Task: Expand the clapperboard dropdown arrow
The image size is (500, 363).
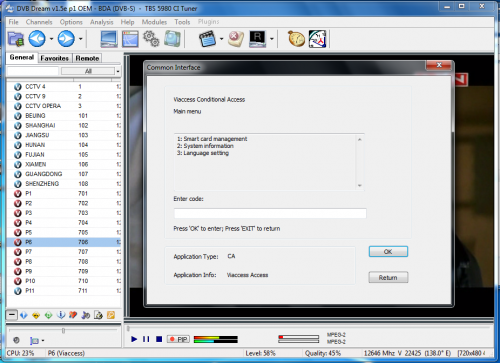Action: [221, 39]
